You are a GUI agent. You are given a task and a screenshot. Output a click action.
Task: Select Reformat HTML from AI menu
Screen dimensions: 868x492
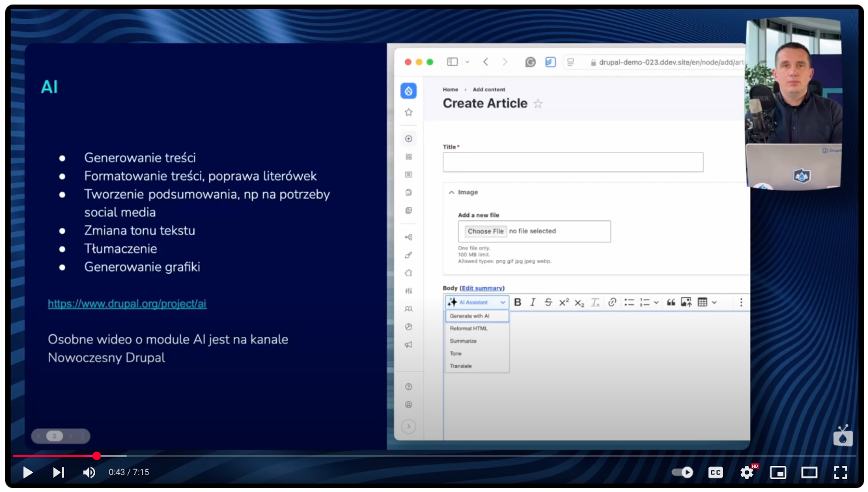point(477,328)
